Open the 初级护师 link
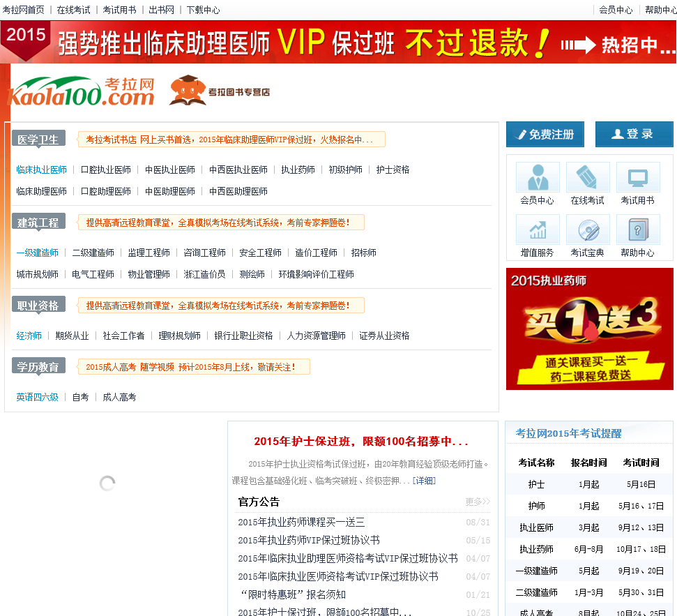The width and height of the screenshot is (677, 616). click(x=345, y=170)
